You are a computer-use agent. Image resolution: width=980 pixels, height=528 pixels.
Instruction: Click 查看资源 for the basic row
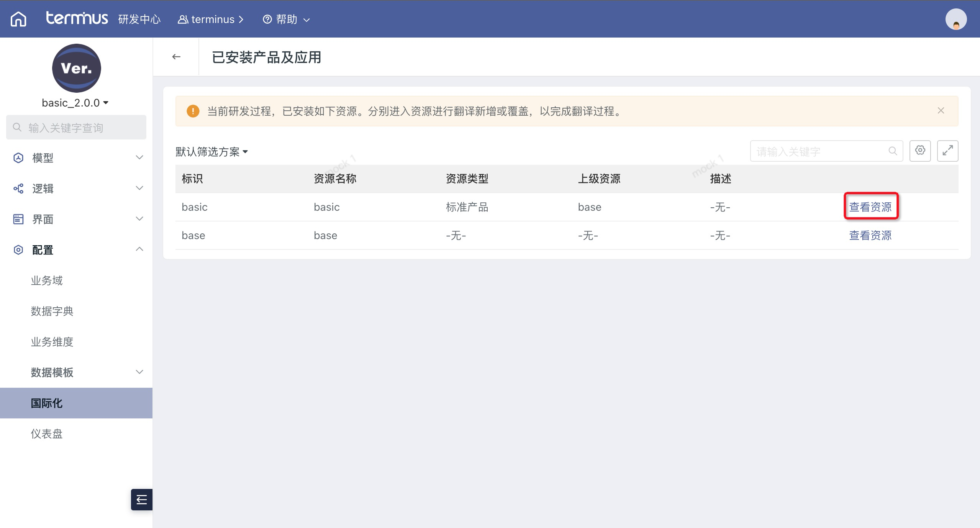tap(870, 207)
